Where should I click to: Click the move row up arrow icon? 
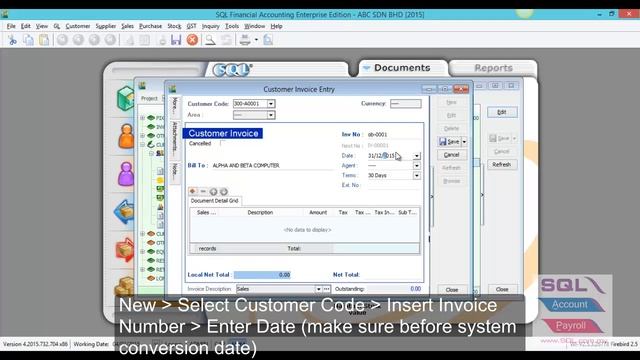(213, 191)
